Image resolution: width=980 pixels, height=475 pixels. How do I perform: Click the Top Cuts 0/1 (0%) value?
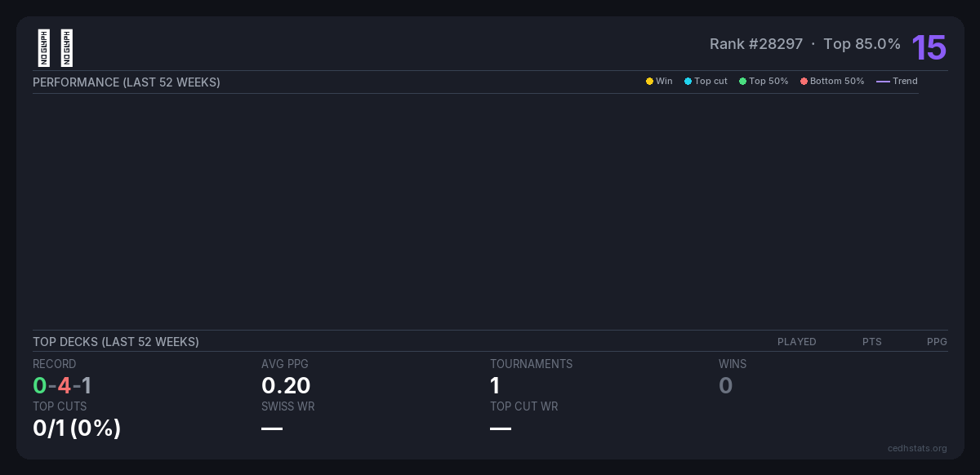pos(77,428)
